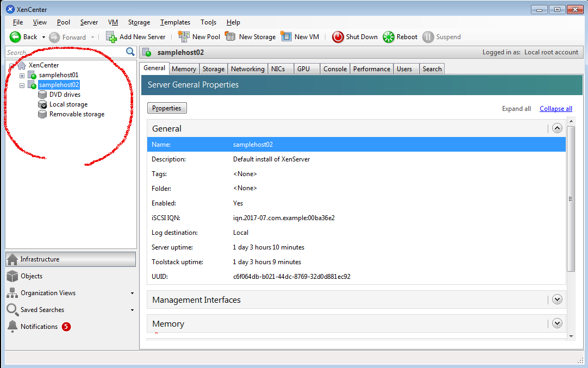Image resolution: width=588 pixels, height=368 pixels.
Task: Open the Organization Views dropdown arrow
Action: pyautogui.click(x=132, y=294)
